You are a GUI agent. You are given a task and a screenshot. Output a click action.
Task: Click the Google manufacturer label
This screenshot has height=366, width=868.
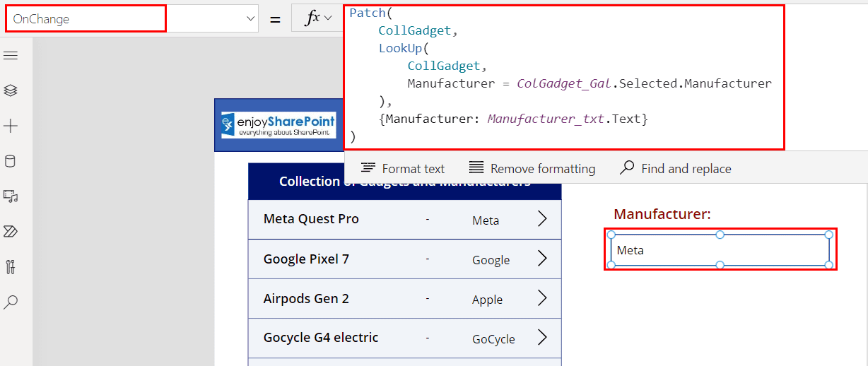pyautogui.click(x=491, y=260)
